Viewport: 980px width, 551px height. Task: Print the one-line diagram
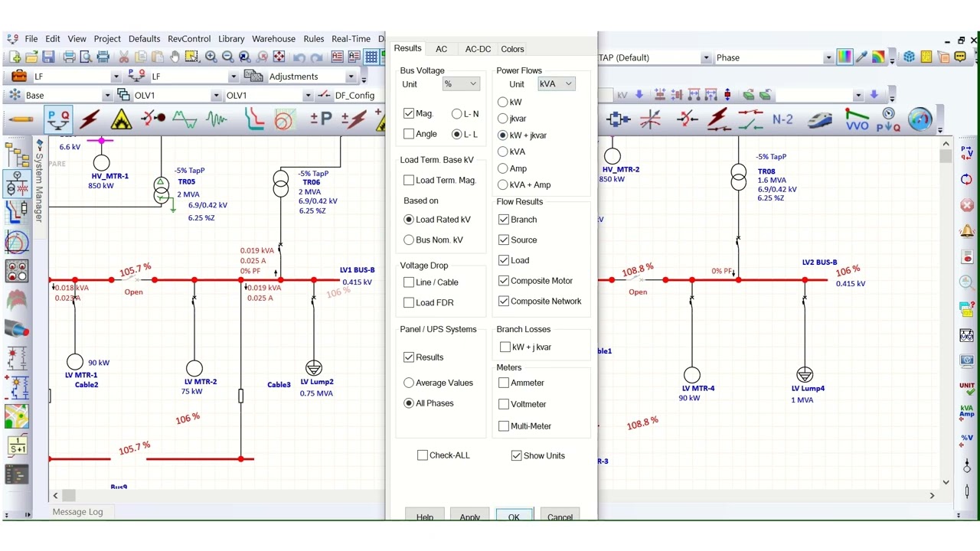[70, 57]
